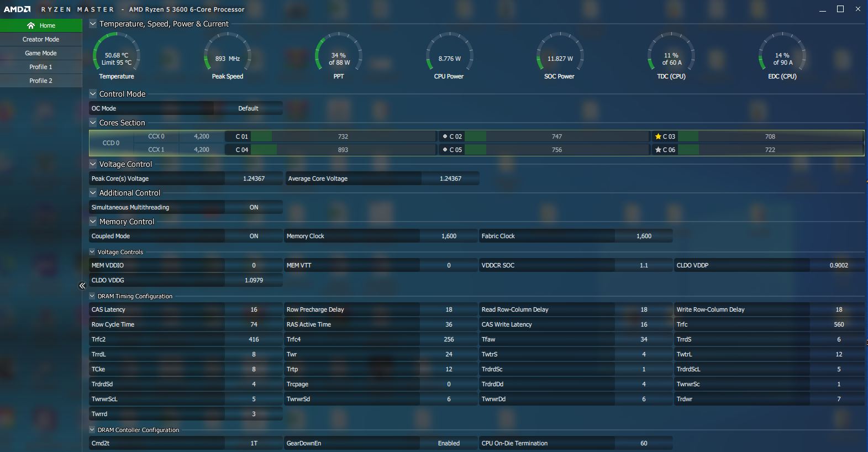Open the Home tab
868x452 pixels.
coord(41,25)
